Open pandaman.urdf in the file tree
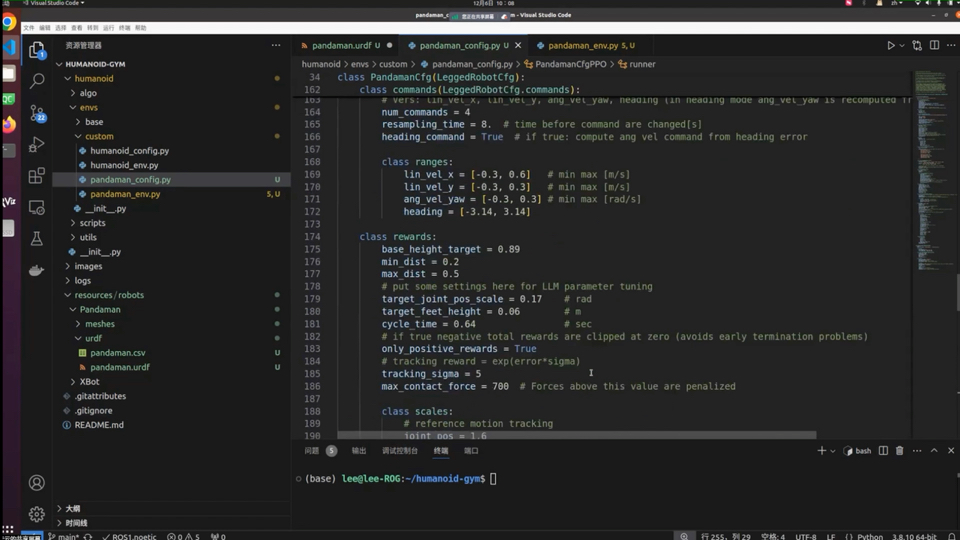Viewport: 960px width, 540px height. click(119, 367)
